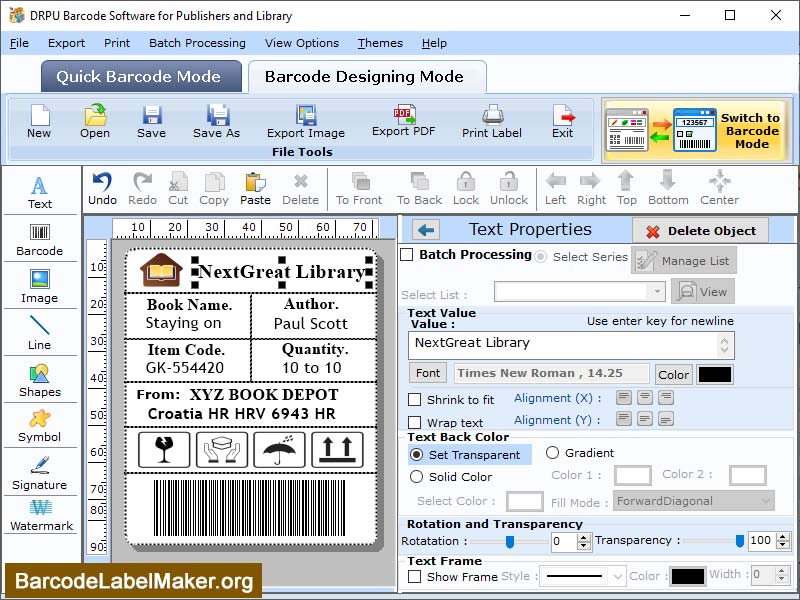Bring object To Front
Viewport: 800px width, 600px height.
tap(358, 188)
